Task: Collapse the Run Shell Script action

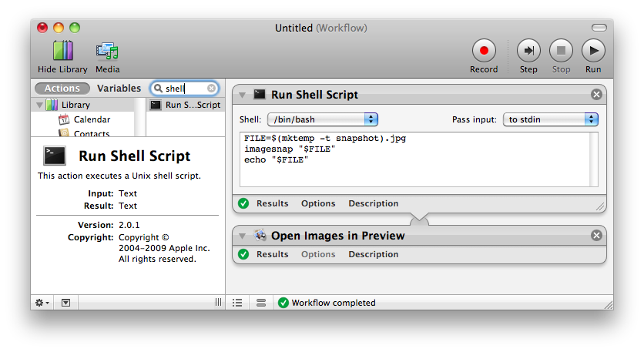Action: [242, 95]
